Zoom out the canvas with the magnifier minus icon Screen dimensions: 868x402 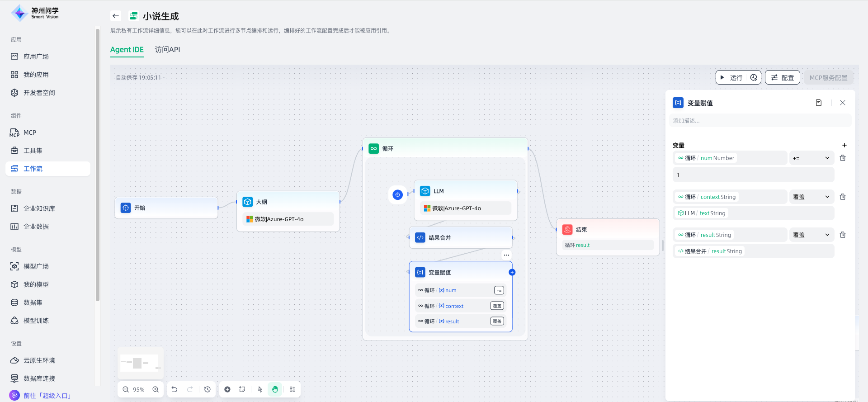[126, 389]
